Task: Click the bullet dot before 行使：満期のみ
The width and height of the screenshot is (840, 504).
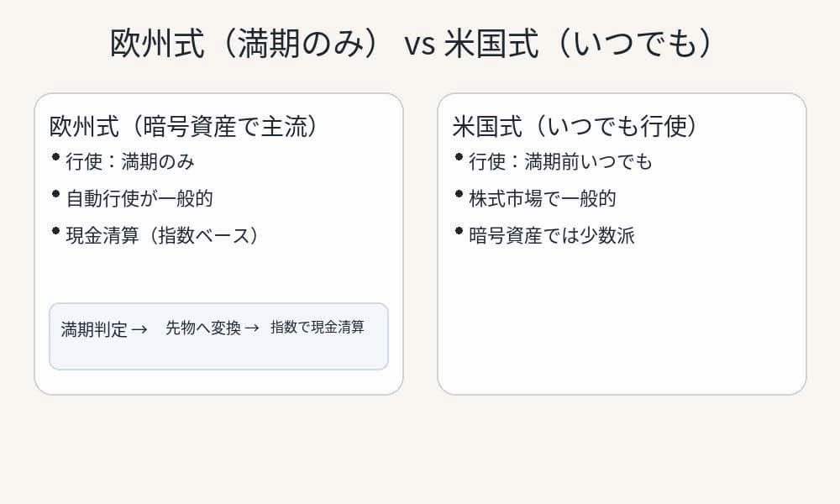Action: coord(55,157)
